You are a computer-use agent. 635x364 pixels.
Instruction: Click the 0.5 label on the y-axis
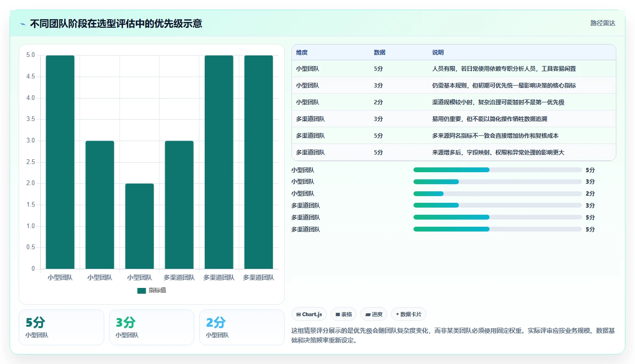click(x=31, y=247)
